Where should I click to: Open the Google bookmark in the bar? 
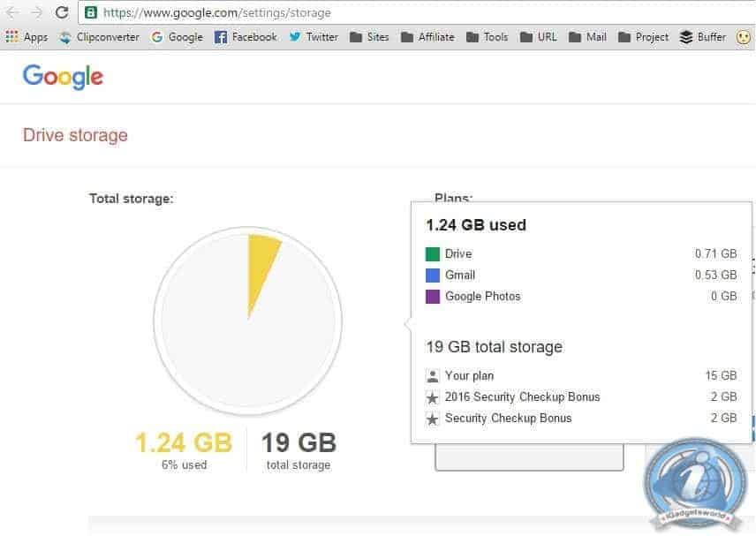(177, 37)
